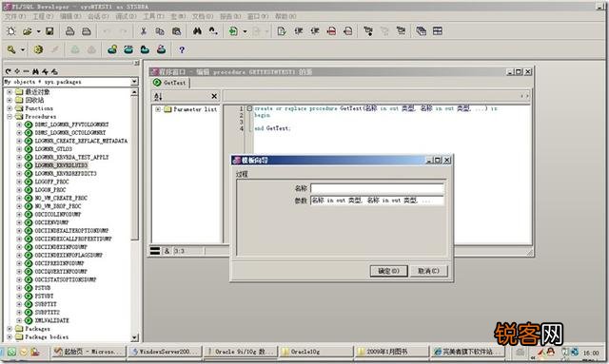Screen dimensions: 609x364
Task: Expand the Parameter list node
Action: [158, 109]
